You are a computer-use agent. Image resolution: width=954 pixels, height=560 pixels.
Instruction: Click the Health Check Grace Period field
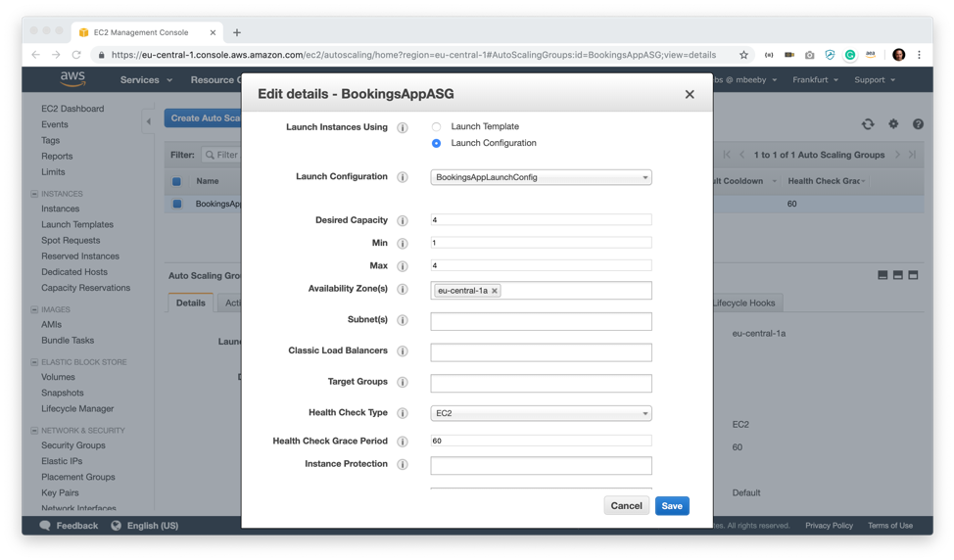[541, 441]
